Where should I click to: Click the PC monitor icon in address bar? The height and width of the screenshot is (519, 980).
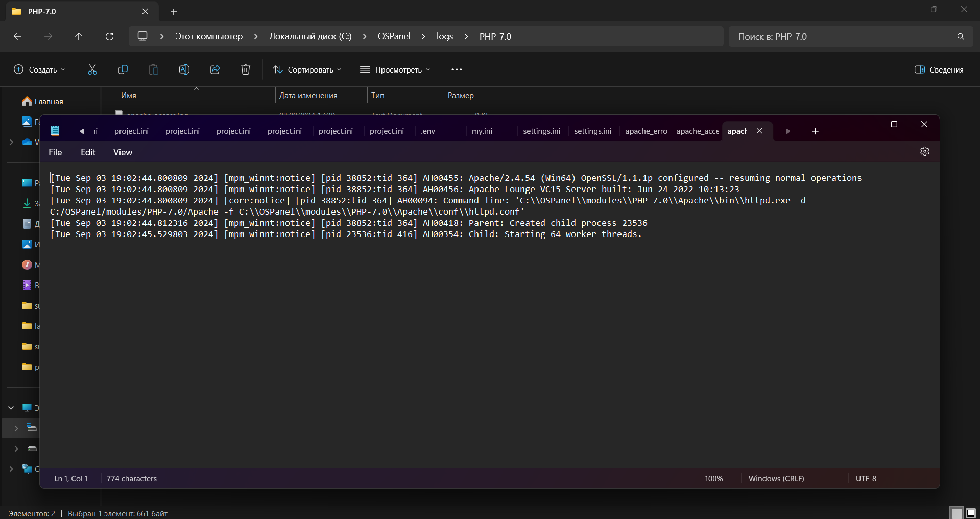[142, 36]
